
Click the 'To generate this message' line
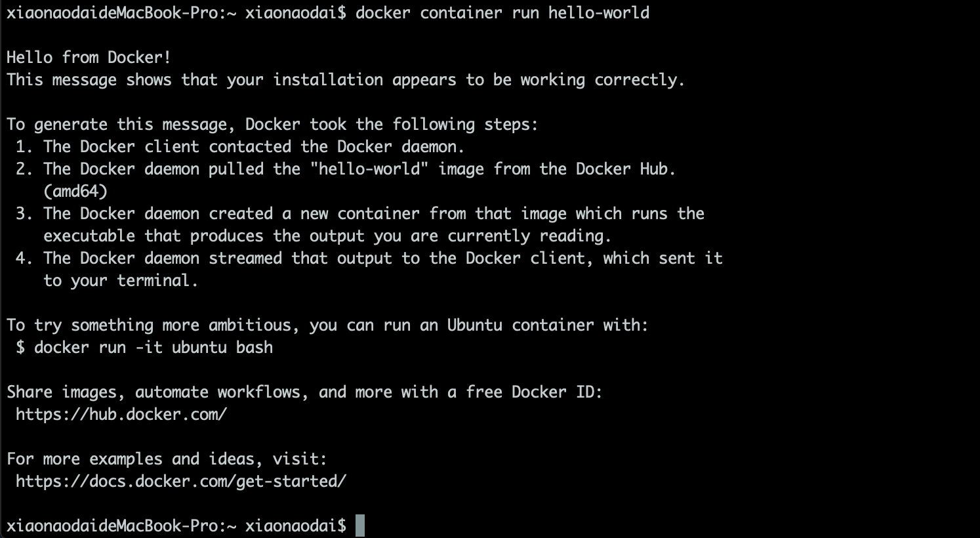point(272,125)
